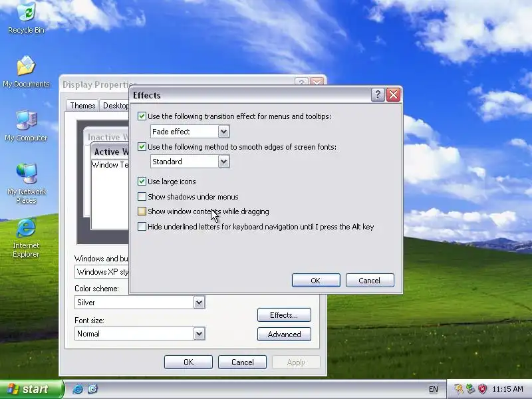Image resolution: width=532 pixels, height=399 pixels.
Task: Open the Recycle Bin desktop icon
Action: (26, 17)
